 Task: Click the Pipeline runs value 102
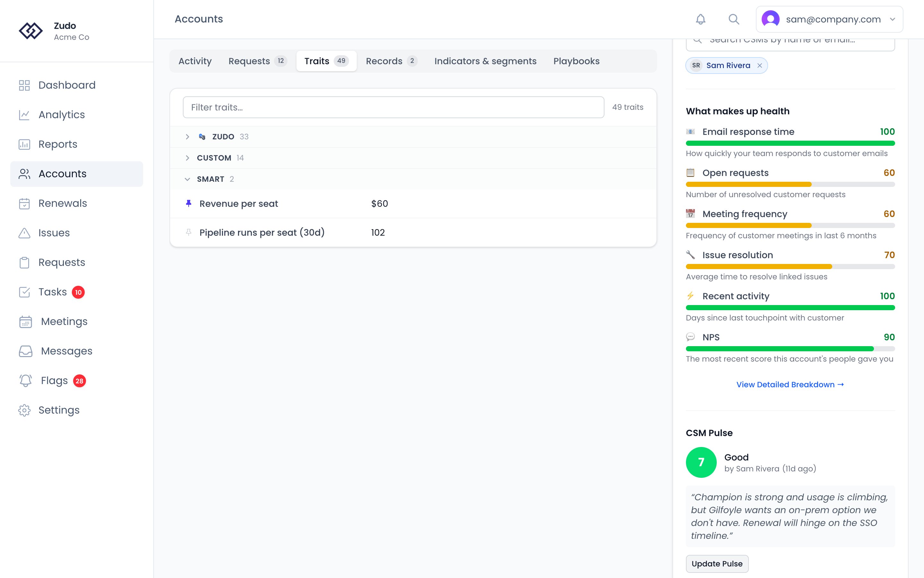(378, 232)
